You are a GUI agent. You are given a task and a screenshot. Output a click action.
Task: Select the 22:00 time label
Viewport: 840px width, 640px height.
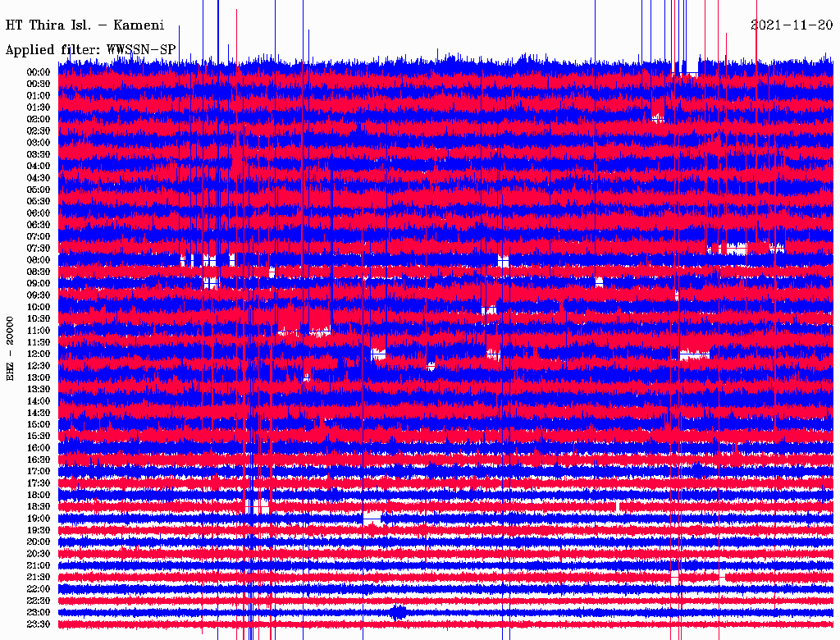(38, 589)
